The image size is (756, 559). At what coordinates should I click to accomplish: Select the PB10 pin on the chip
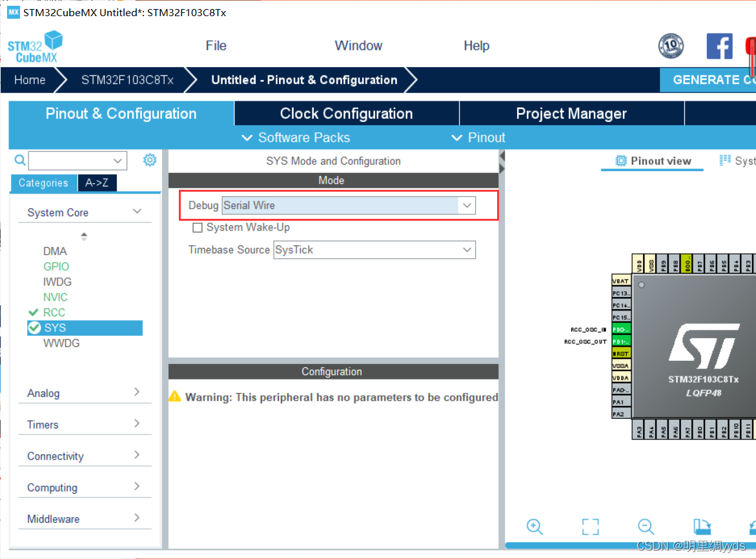(x=736, y=429)
